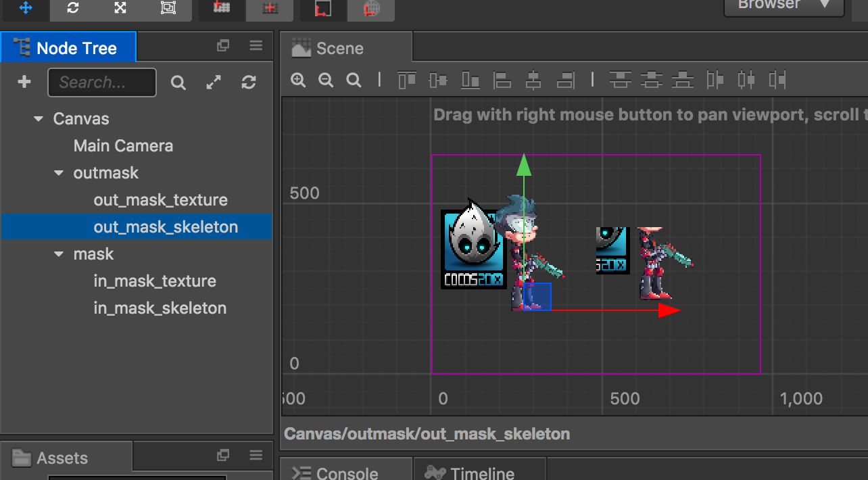
Task: Select the outmask node
Action: coord(106,173)
